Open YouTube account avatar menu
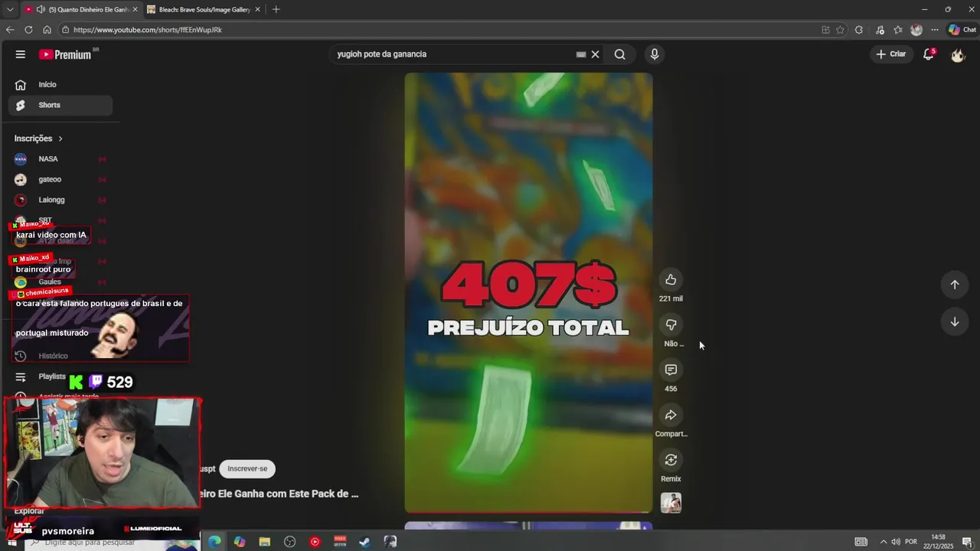The width and height of the screenshot is (980, 551). [x=958, y=54]
